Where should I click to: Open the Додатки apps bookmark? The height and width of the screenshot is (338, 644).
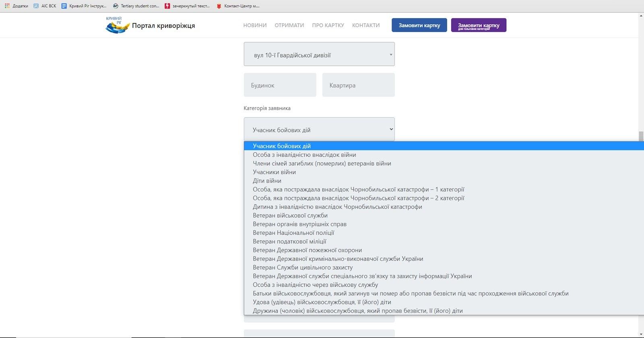pyautogui.click(x=17, y=6)
